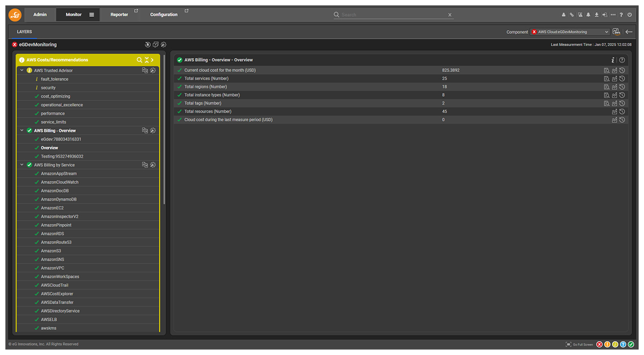Image resolution: width=644 pixels, height=355 pixels.
Task: Open detailed diagnosis for Current cloud cost row
Action: [x=606, y=70]
